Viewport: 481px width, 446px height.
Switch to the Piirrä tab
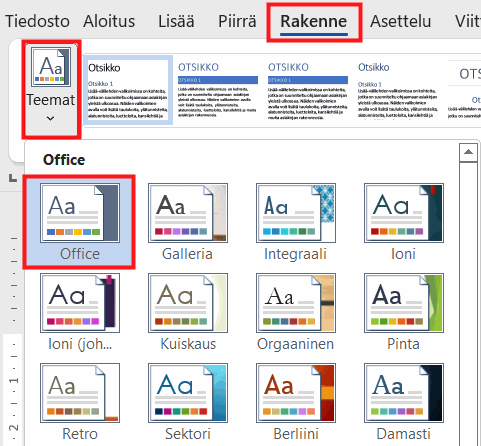coord(237,21)
